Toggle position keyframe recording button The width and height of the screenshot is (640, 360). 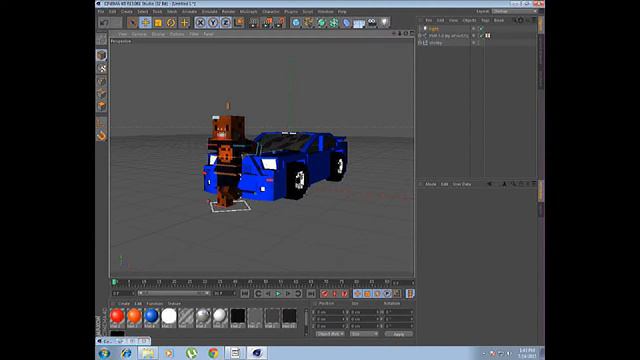click(358, 293)
